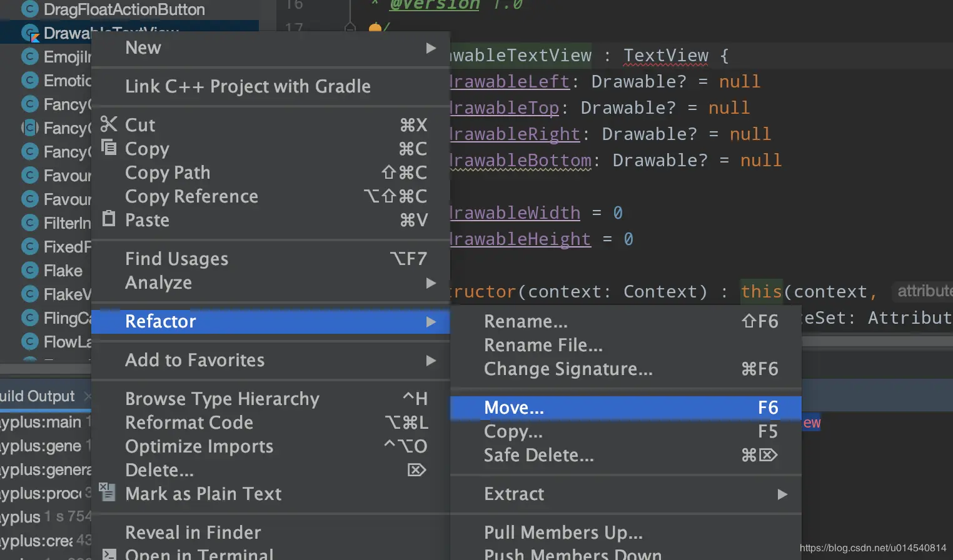Select the Emoticon class in project tree
This screenshot has width=953, height=560.
[x=67, y=81]
